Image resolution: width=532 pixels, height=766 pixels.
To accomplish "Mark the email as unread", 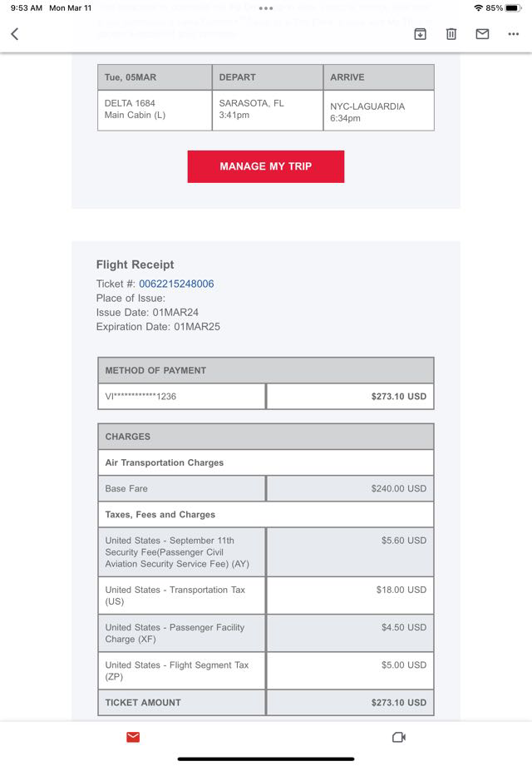I will [x=482, y=34].
